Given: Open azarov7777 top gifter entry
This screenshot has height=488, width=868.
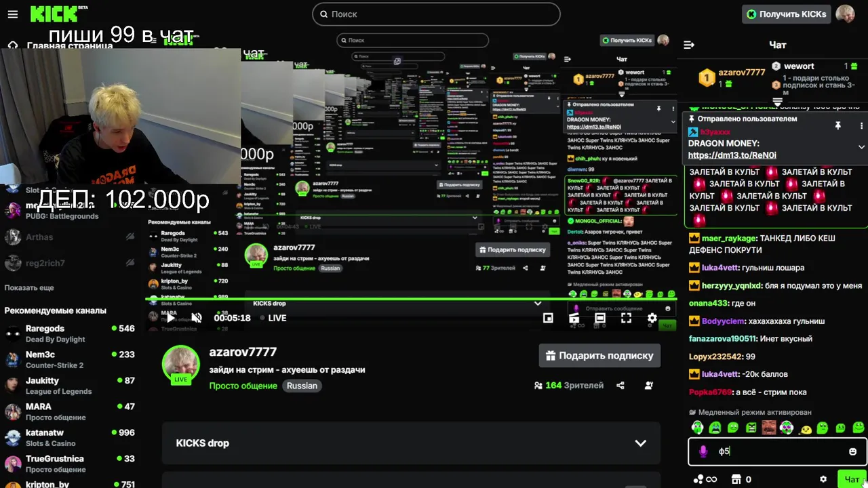Looking at the screenshot, I should 732,77.
